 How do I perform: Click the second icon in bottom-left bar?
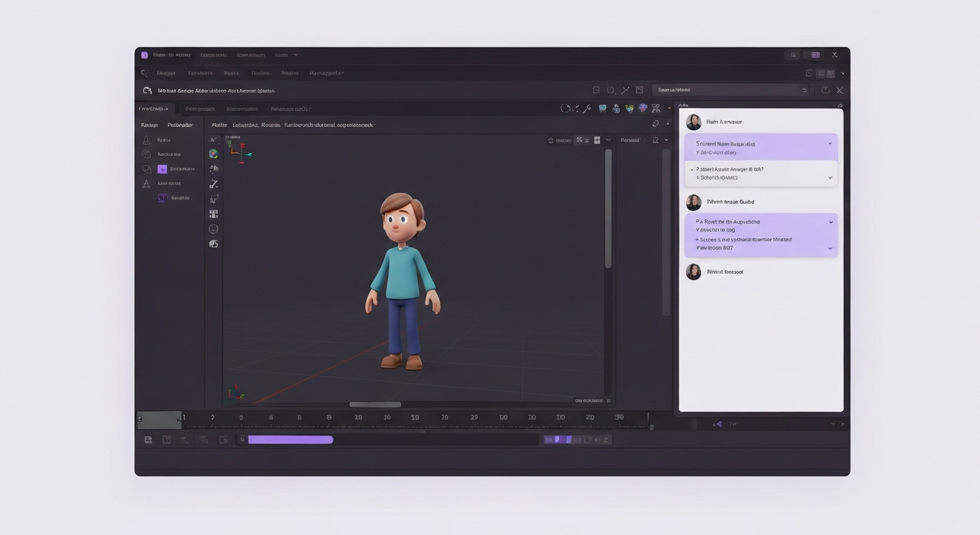166,440
